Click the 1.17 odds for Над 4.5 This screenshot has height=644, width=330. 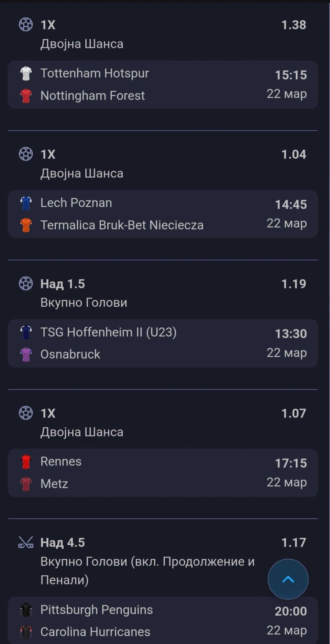(294, 542)
